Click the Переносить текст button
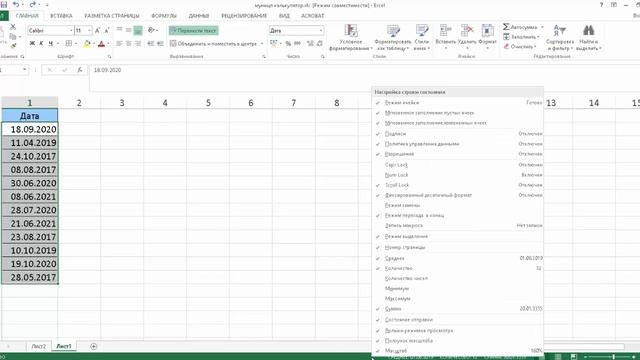640x360 pixels. pyautogui.click(x=193, y=31)
